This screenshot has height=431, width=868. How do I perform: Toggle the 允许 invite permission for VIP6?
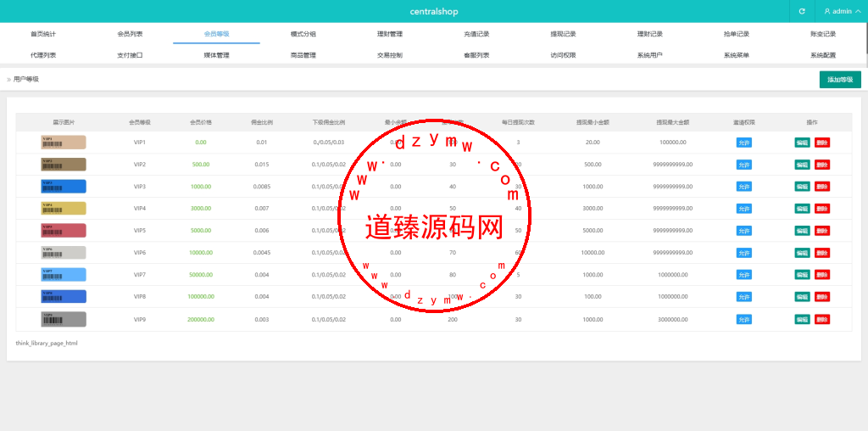click(744, 253)
